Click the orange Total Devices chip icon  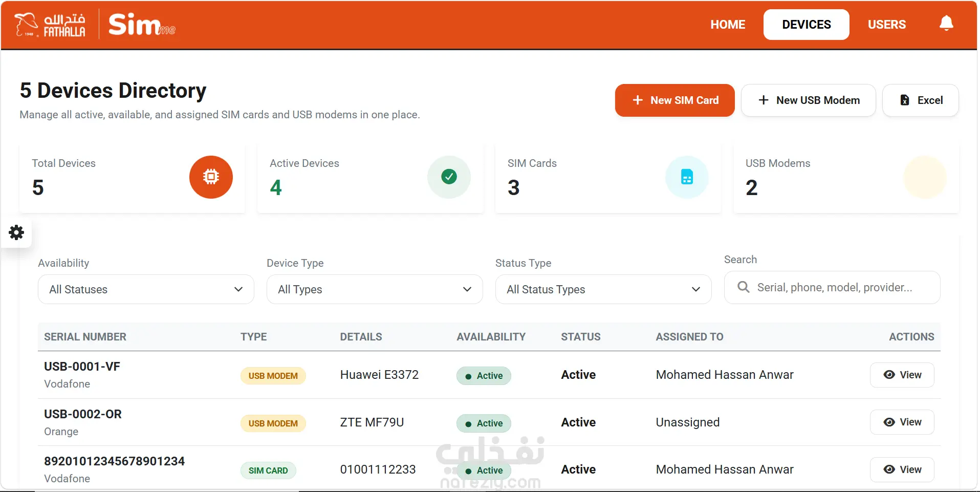click(x=211, y=177)
